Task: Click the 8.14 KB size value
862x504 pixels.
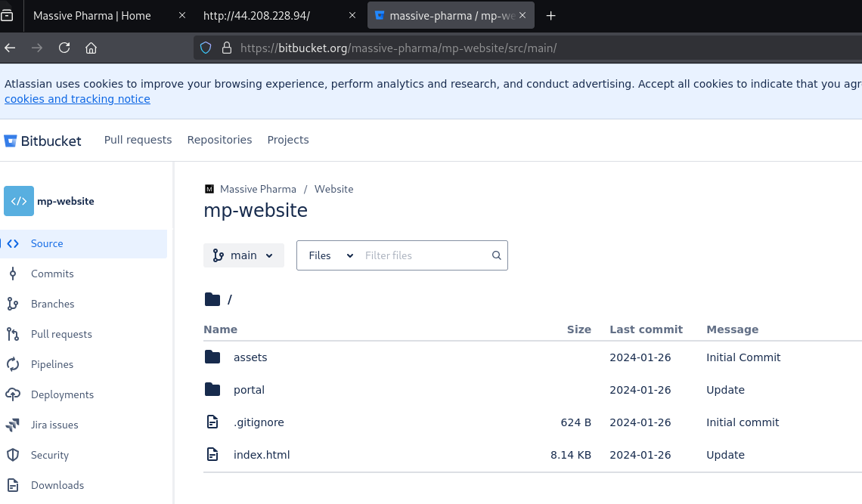Action: pos(571,455)
